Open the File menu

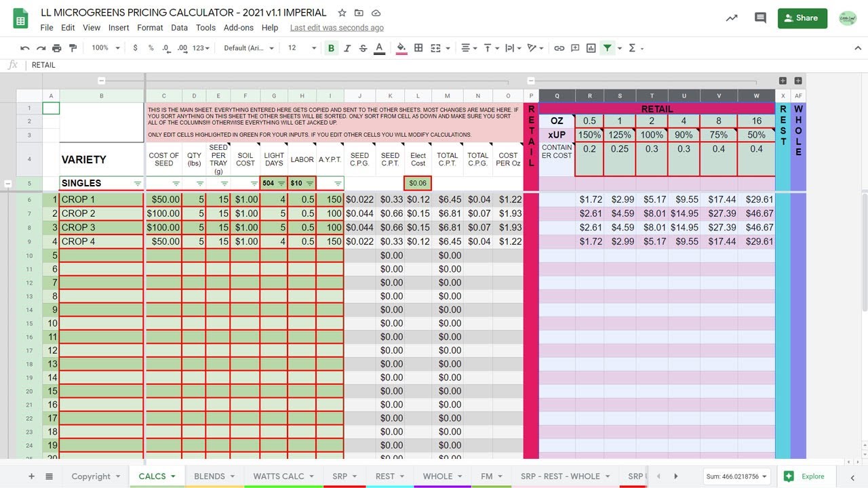point(47,28)
